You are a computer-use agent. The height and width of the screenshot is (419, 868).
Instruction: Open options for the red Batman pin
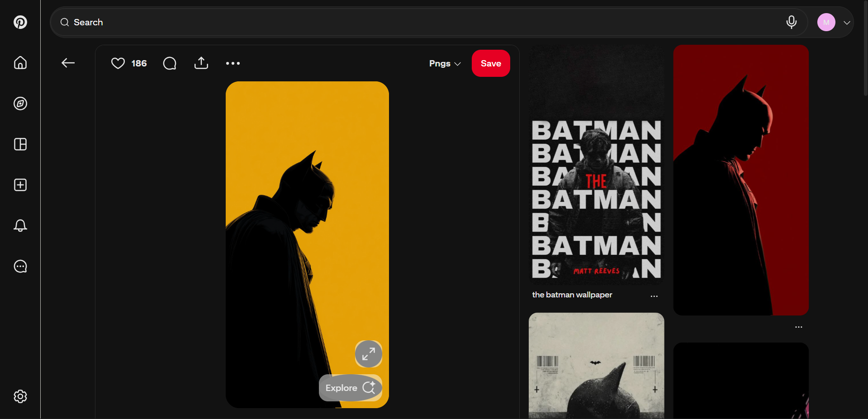pos(799,327)
